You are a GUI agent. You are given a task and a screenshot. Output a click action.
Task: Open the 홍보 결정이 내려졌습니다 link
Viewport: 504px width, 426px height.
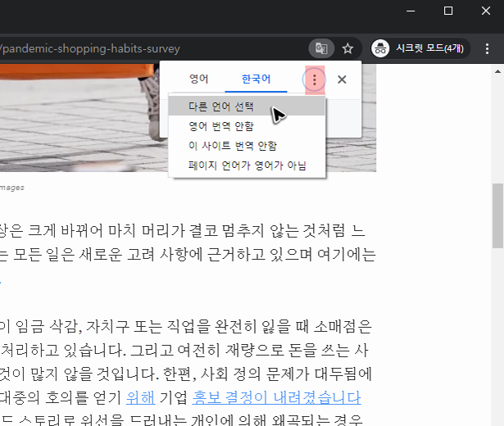[276, 397]
